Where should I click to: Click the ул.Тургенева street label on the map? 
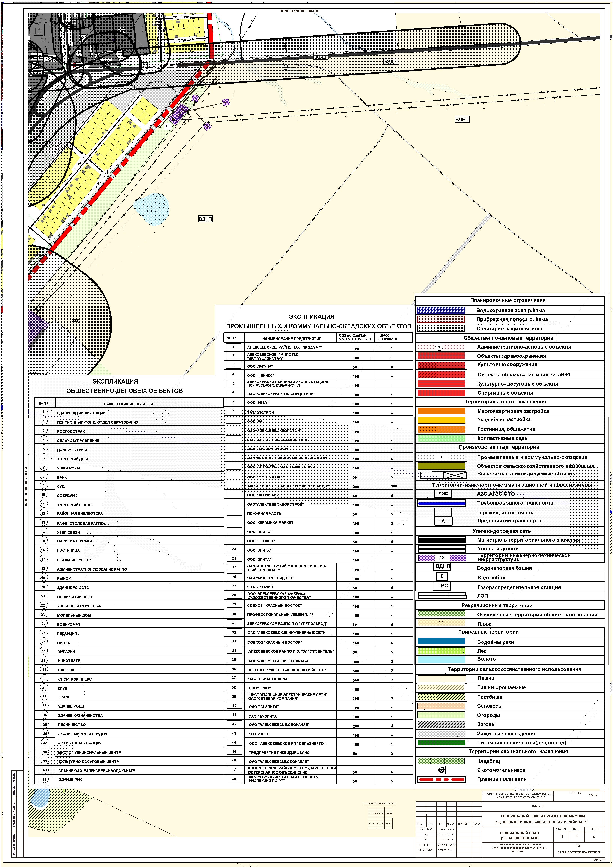click(185, 40)
